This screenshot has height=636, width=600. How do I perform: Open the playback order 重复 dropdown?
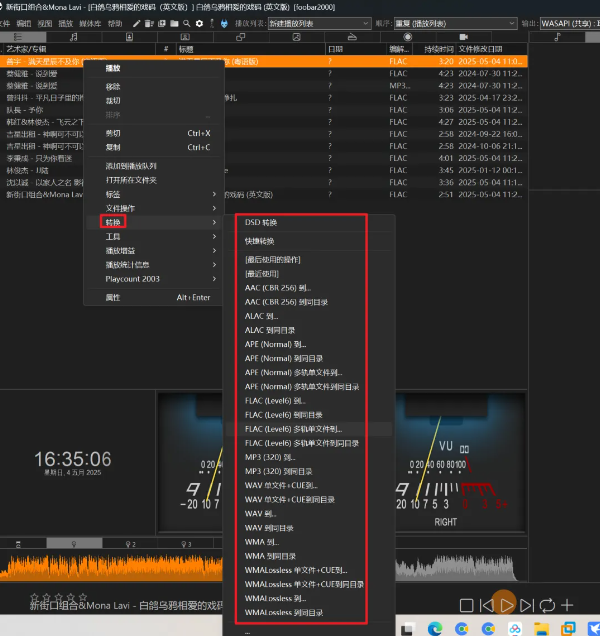(x=456, y=24)
